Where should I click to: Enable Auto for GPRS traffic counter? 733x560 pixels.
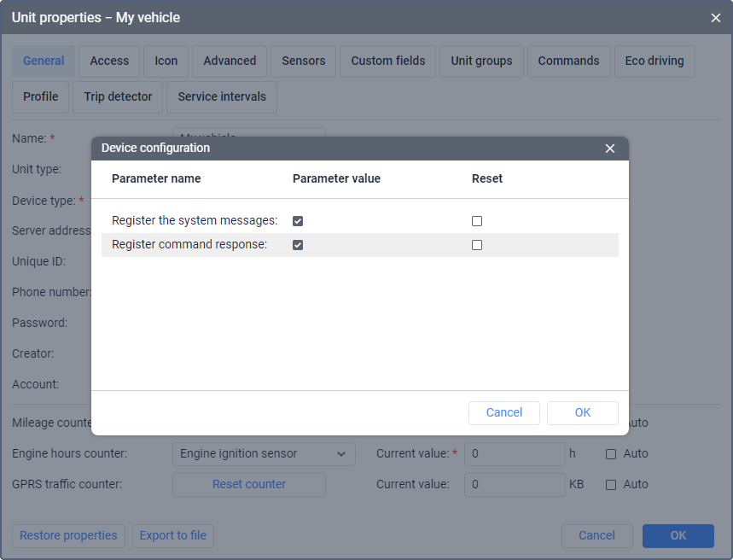click(611, 485)
